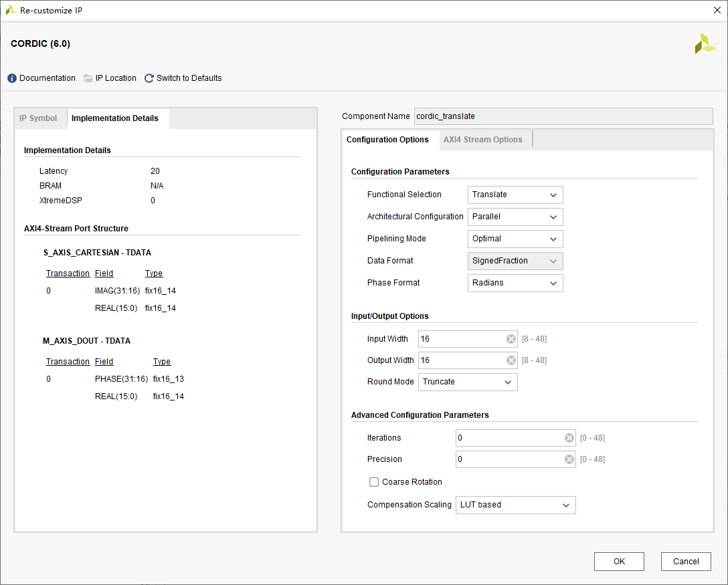The height and width of the screenshot is (585, 728).
Task: Clear the Iterations value with its x icon
Action: point(568,438)
